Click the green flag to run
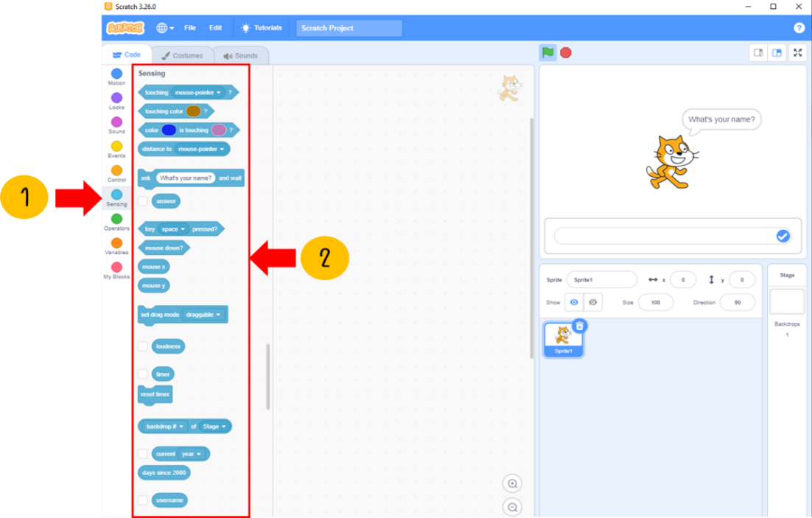 pyautogui.click(x=547, y=52)
